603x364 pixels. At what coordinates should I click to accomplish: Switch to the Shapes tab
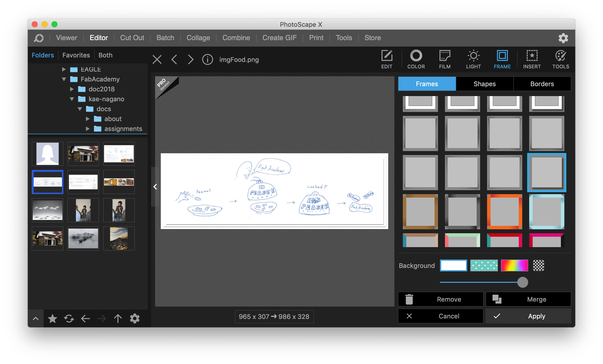pos(484,84)
